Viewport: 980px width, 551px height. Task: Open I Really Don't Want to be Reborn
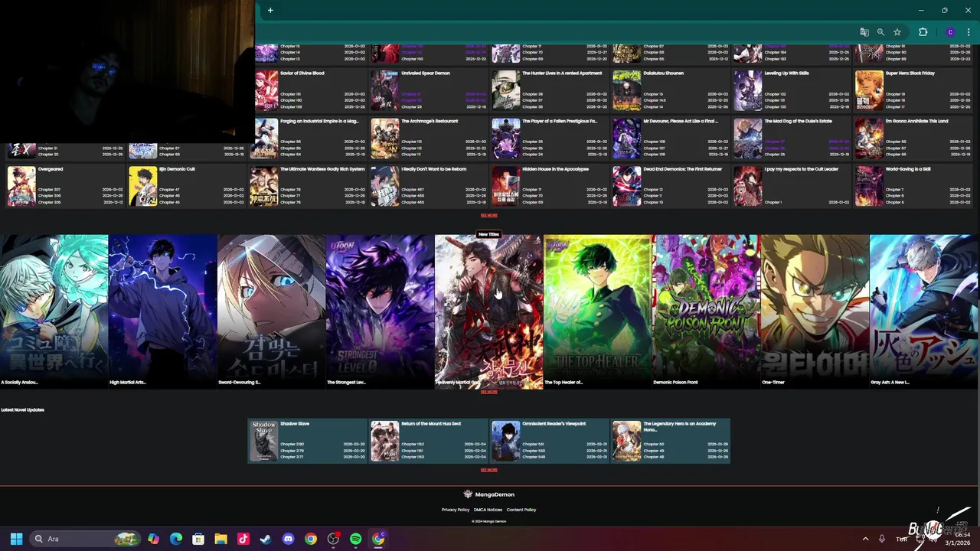coord(433,169)
